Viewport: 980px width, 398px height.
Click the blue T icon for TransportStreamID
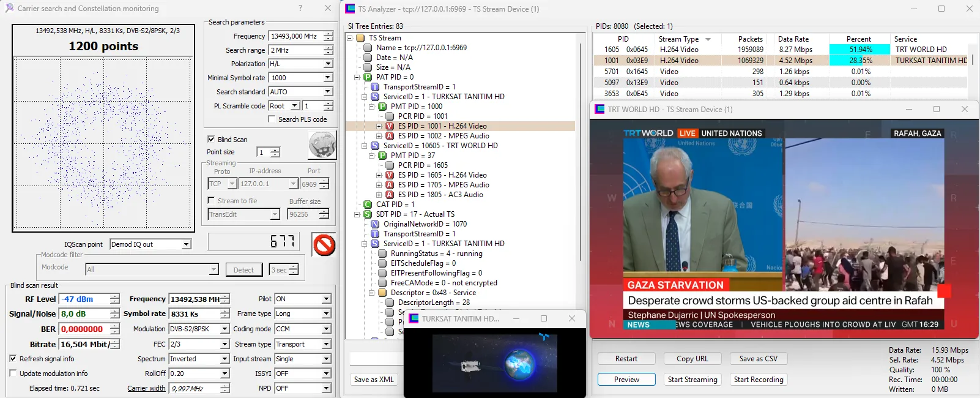pyautogui.click(x=375, y=87)
